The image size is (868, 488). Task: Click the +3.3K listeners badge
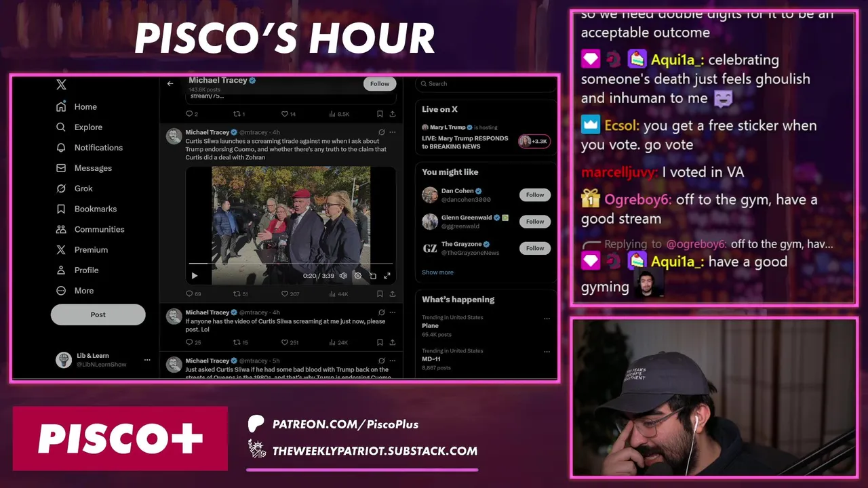534,142
